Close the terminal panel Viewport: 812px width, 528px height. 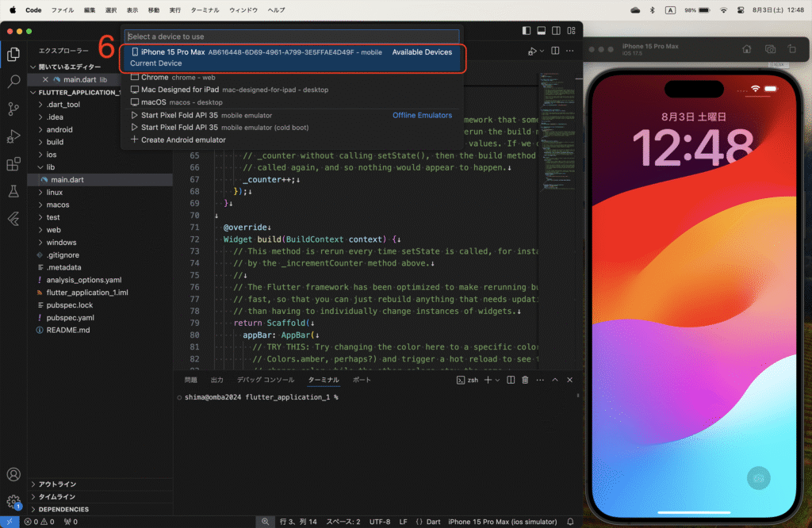point(569,380)
